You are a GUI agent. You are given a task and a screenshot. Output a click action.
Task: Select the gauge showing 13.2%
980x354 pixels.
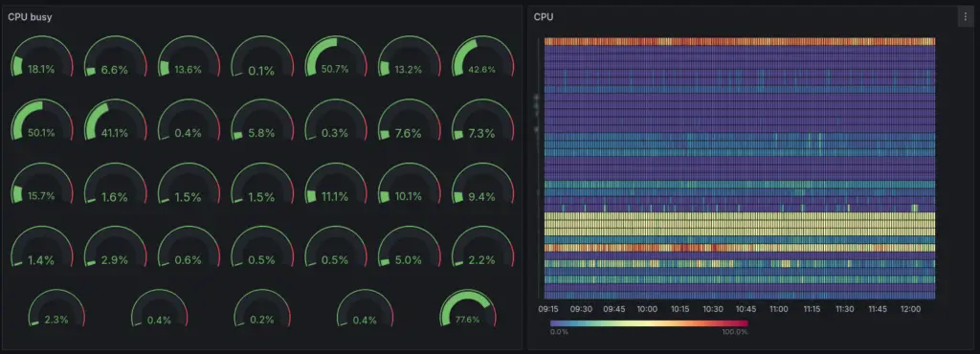[x=409, y=57]
